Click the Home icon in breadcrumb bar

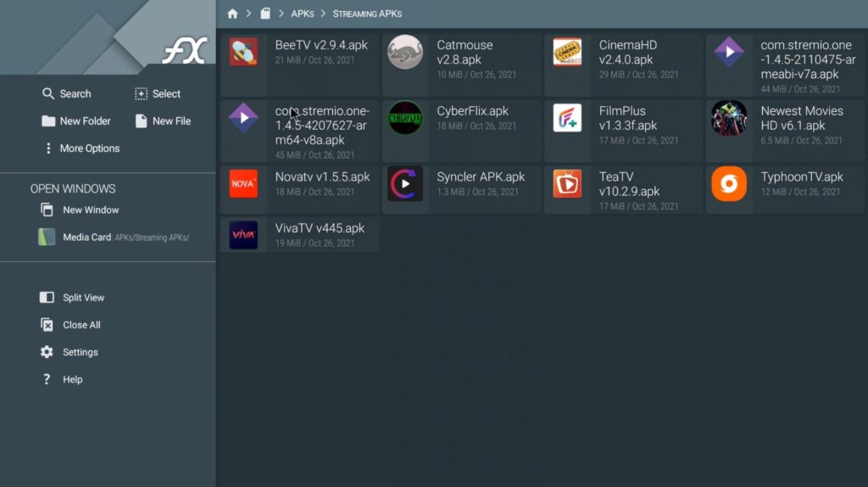click(x=232, y=14)
